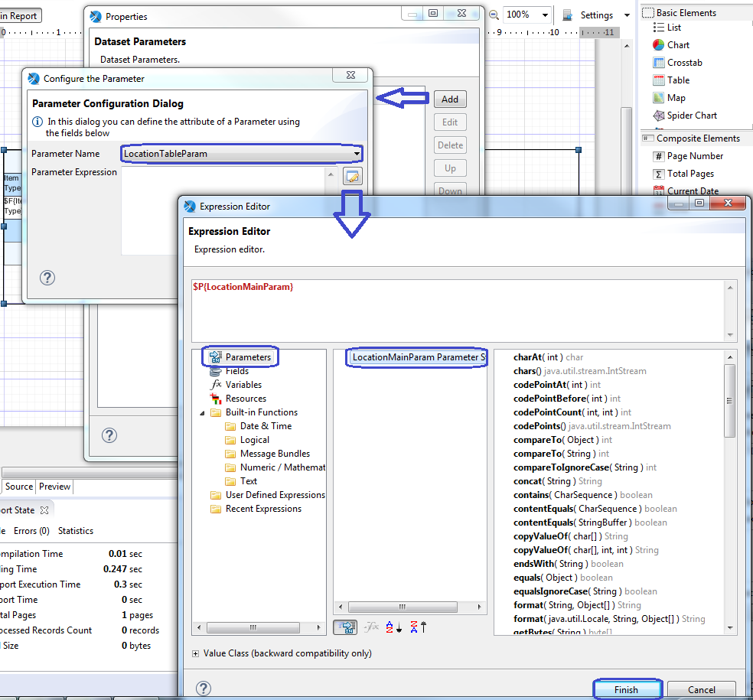753x700 pixels.
Task: Click the Settings toolbar icon
Action: coord(567,15)
